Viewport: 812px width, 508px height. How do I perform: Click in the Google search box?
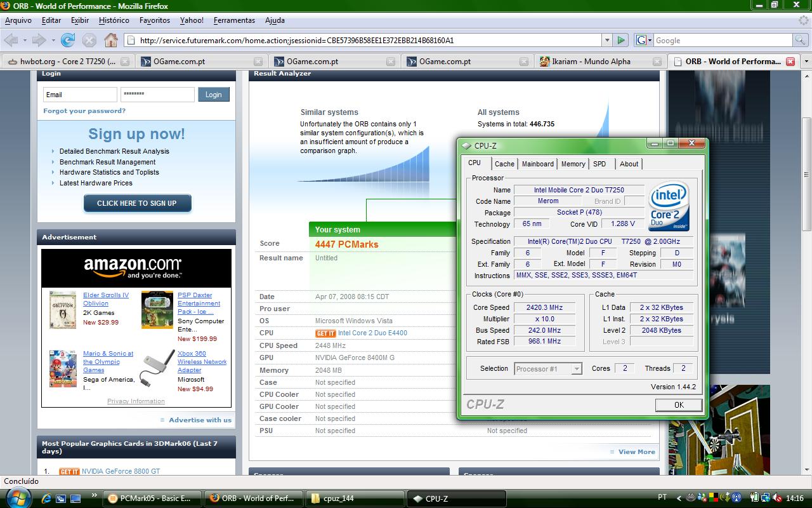click(x=723, y=40)
